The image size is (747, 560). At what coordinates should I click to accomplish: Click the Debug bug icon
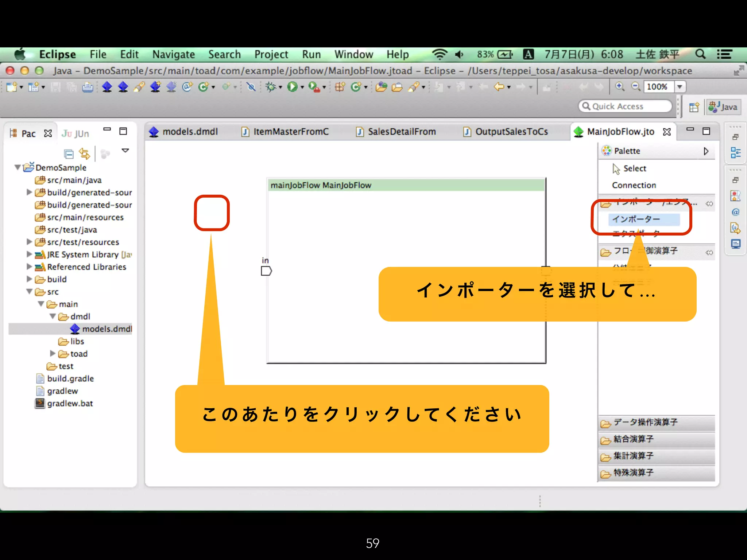[x=271, y=87]
